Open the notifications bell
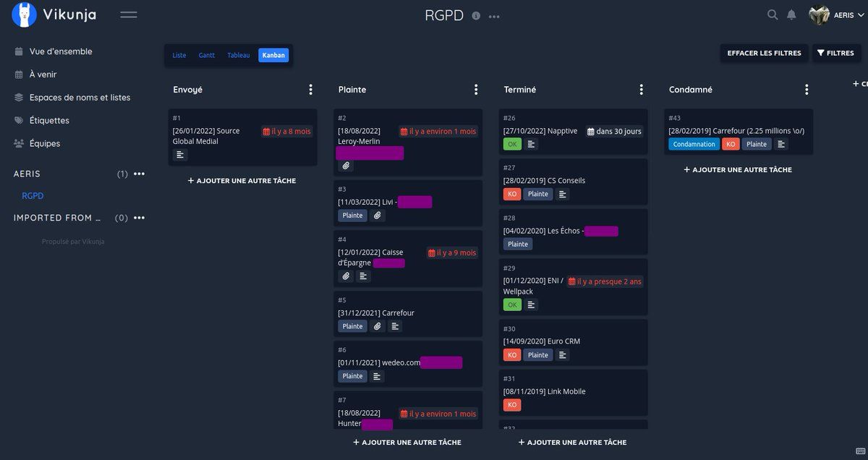This screenshot has height=460, width=868. pyautogui.click(x=791, y=15)
